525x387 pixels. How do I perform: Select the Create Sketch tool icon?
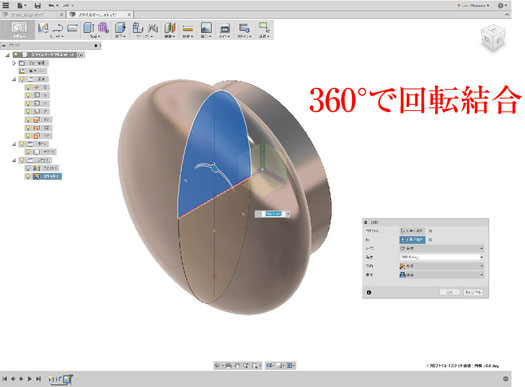(x=43, y=28)
